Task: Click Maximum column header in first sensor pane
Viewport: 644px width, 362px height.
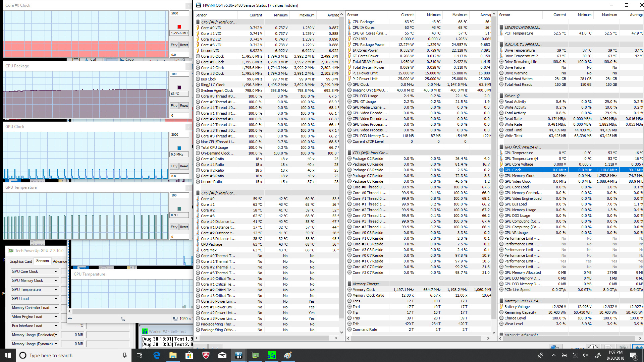Action: coord(303,15)
